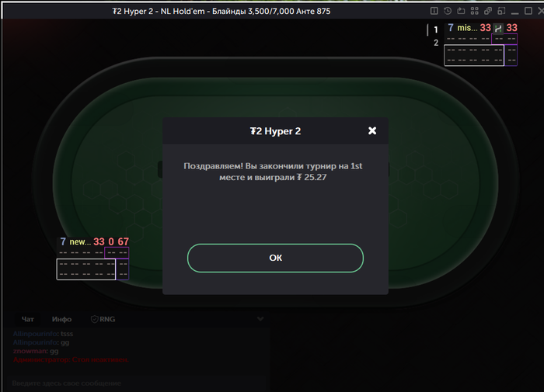Image resolution: width=544 pixels, height=392 pixels.
Task: Click the mis... player HUD name
Action: [467, 28]
